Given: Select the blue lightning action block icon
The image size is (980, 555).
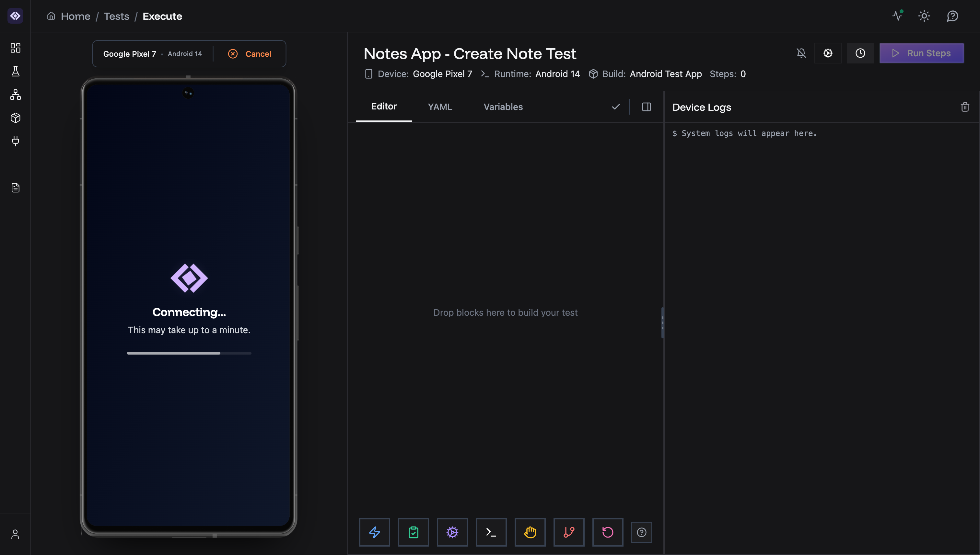Looking at the screenshot, I should point(374,532).
